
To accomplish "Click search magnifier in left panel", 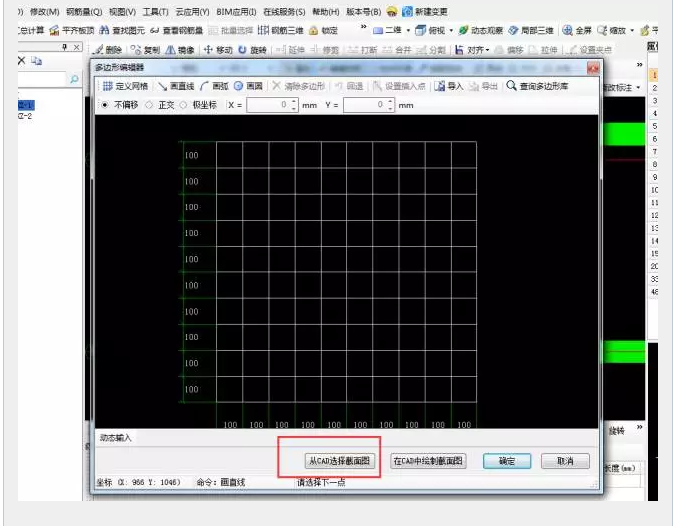I will click(74, 79).
